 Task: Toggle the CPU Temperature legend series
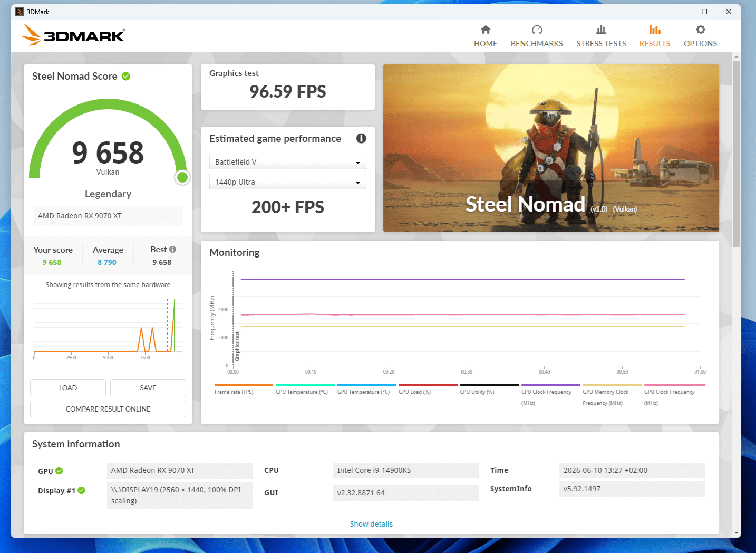(x=305, y=389)
